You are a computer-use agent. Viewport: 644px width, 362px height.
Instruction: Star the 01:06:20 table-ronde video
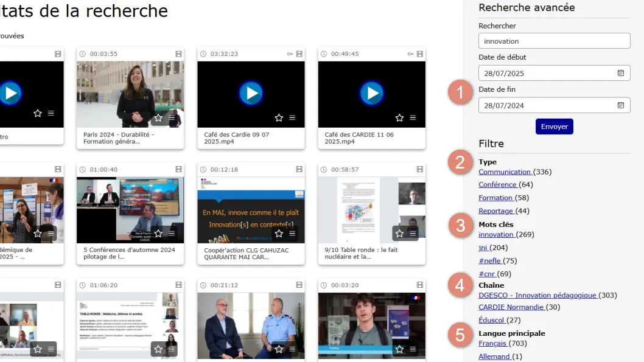pos(158,349)
